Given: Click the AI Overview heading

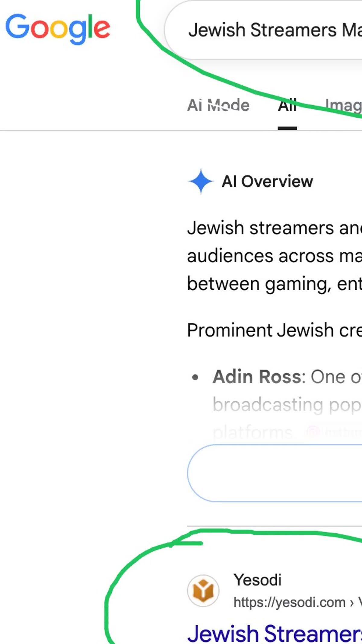Looking at the screenshot, I should pyautogui.click(x=267, y=181).
